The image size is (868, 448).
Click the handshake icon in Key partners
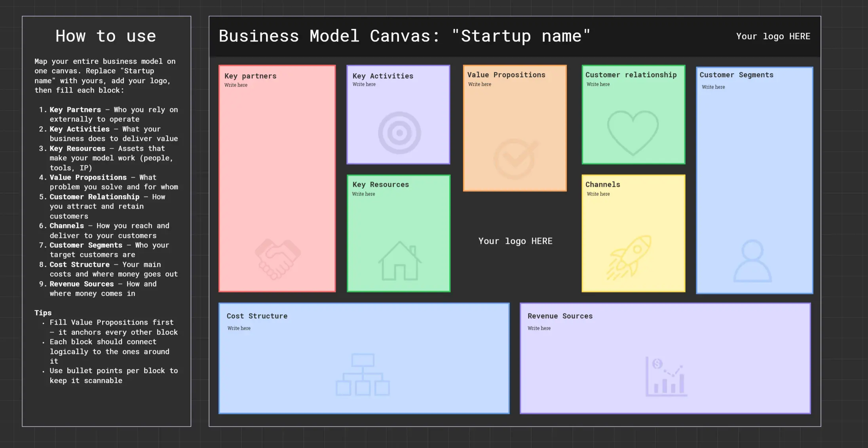278,259
